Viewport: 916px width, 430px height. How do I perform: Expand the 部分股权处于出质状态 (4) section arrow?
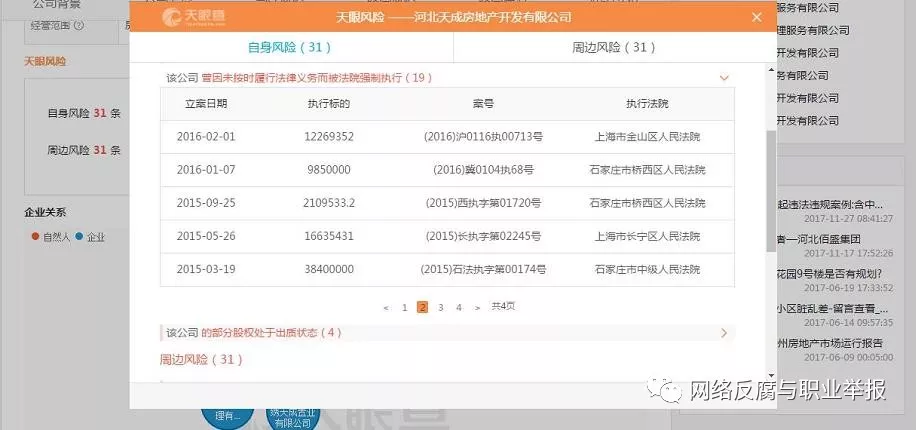click(724, 333)
